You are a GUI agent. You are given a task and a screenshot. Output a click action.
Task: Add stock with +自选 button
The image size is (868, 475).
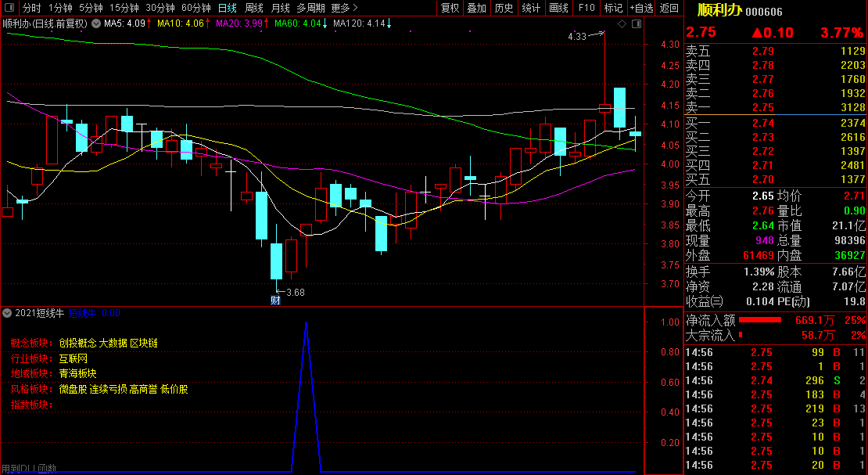(641, 8)
